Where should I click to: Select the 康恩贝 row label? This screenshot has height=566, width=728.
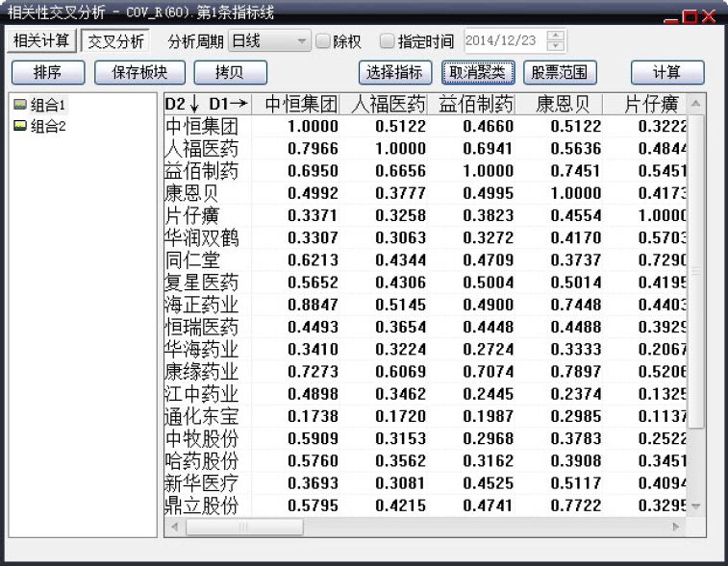click(x=191, y=193)
